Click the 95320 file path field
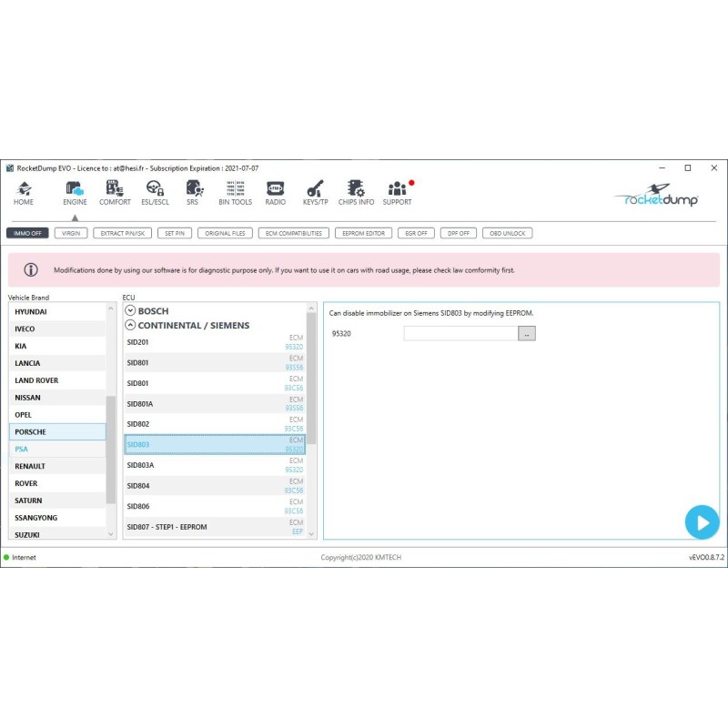Image resolution: width=728 pixels, height=728 pixels. 460,334
